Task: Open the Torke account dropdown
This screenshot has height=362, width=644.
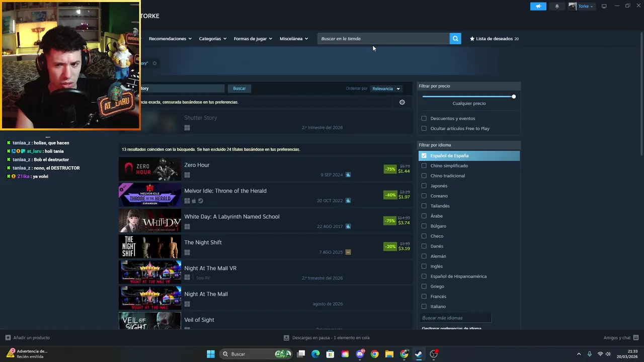Action: point(581,7)
